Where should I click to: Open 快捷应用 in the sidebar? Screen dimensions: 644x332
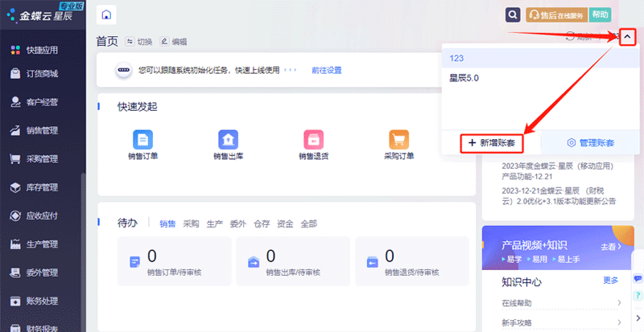click(35, 50)
